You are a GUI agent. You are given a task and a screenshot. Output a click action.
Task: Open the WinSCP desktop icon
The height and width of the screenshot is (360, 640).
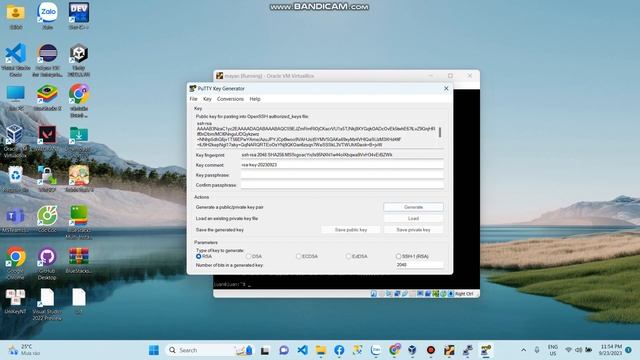coord(47,179)
